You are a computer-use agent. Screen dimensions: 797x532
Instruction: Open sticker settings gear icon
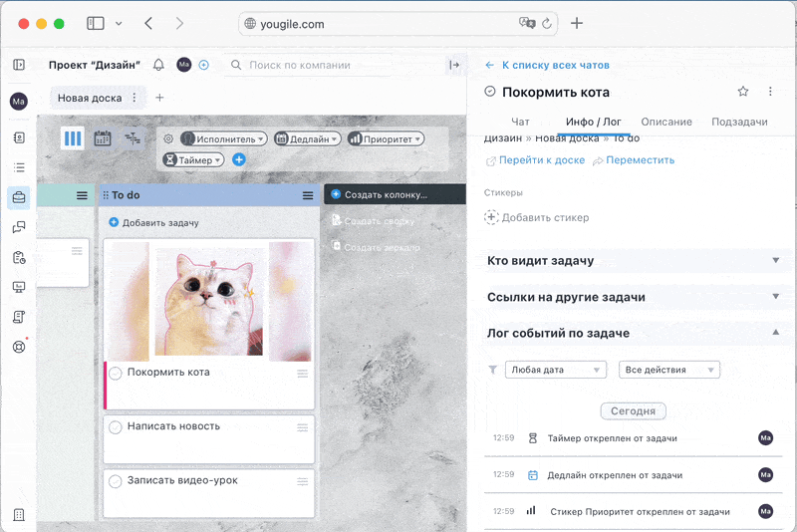[168, 138]
